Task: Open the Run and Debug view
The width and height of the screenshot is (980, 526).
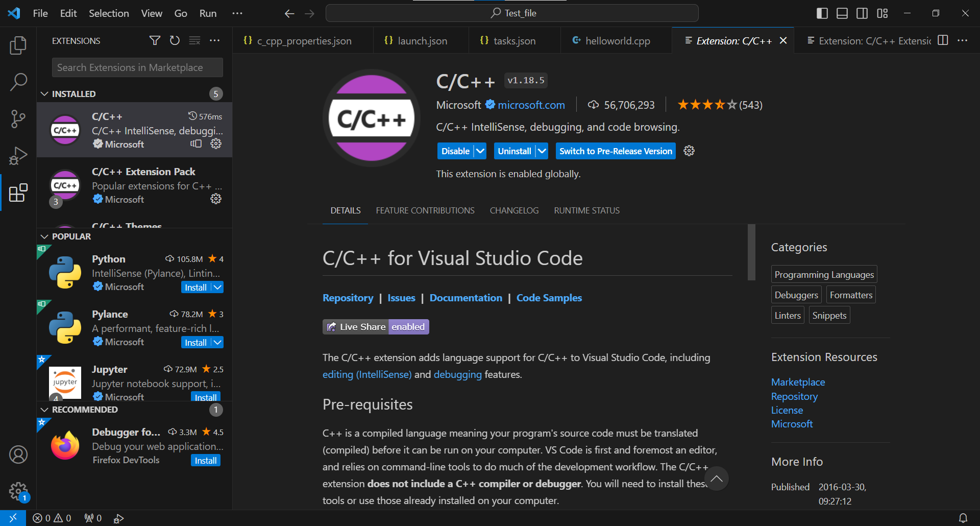Action: coord(18,155)
